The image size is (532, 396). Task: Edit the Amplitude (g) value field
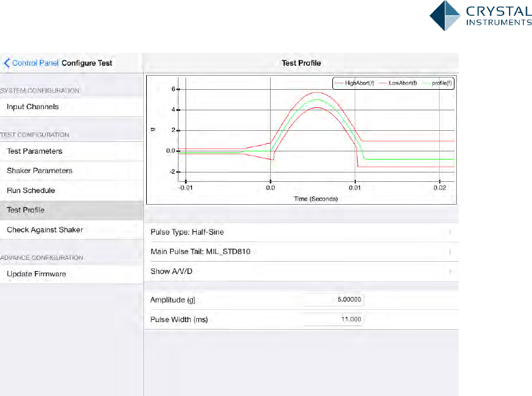pos(334,300)
